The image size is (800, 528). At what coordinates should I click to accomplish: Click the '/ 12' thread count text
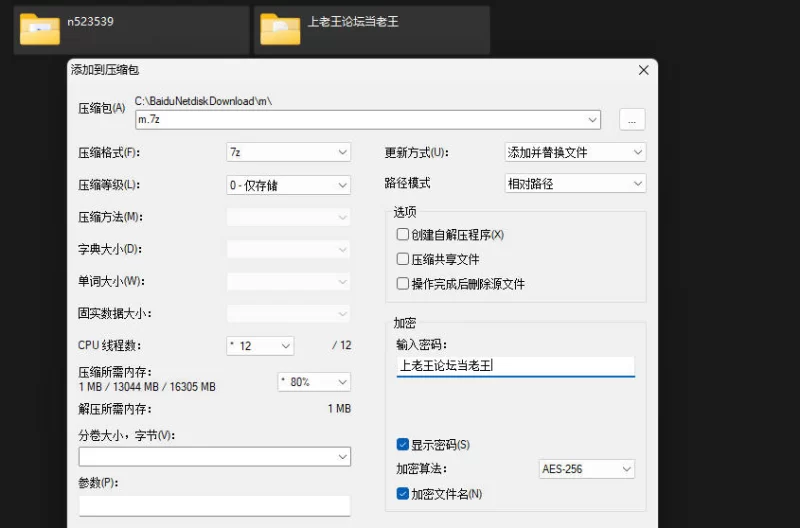click(x=341, y=345)
